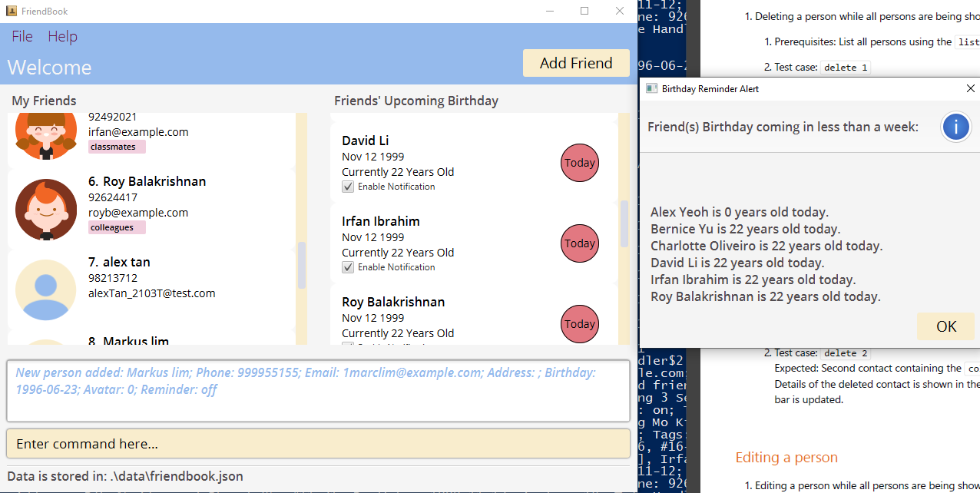Click the My Friends list scrollbar
This screenshot has width=980, height=493.
[x=302, y=265]
